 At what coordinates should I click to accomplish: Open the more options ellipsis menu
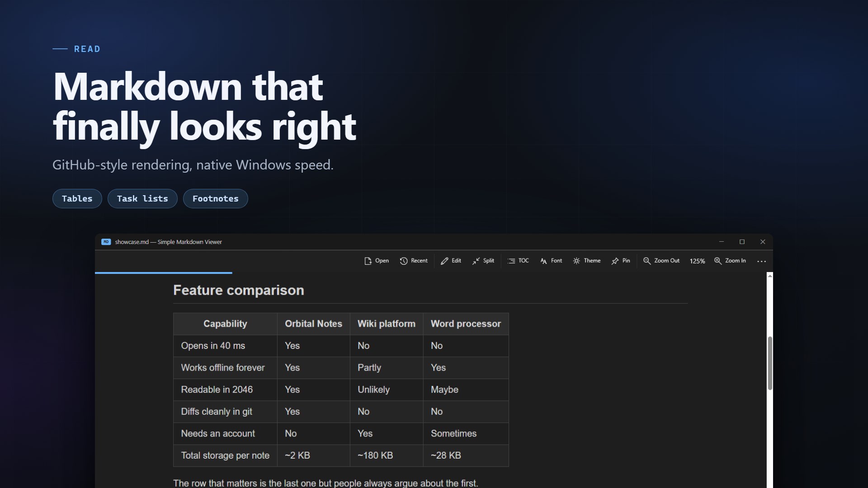[762, 261]
